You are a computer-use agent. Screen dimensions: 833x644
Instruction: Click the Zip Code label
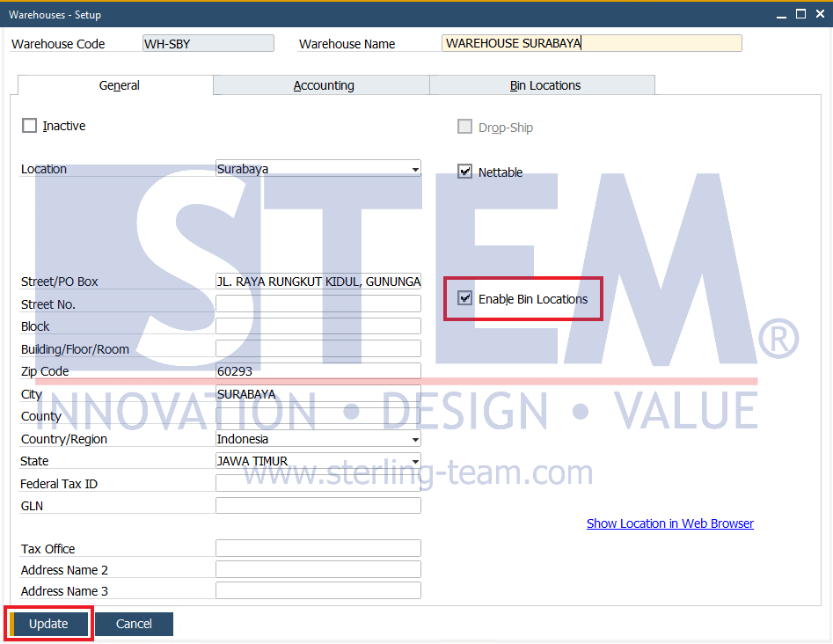[x=45, y=371]
